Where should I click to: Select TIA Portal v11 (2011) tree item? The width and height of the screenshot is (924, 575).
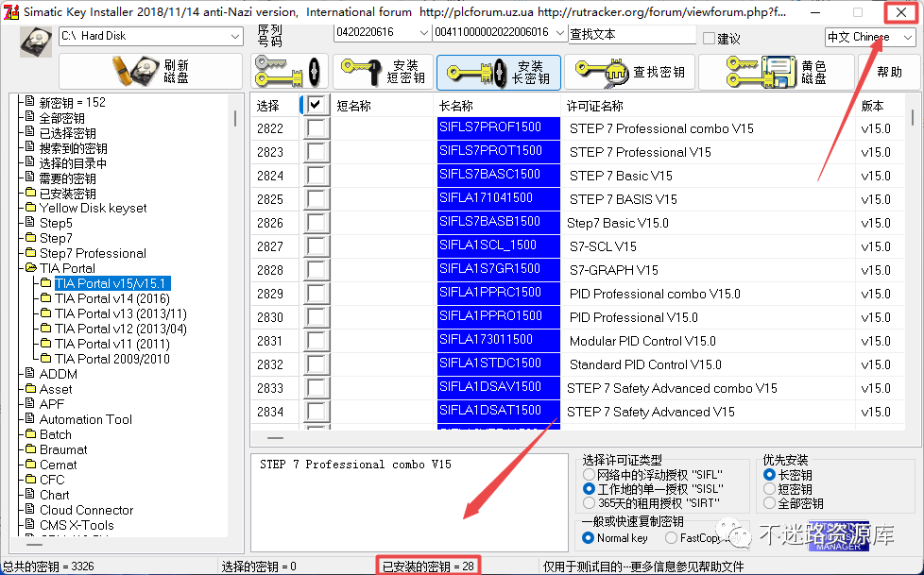tap(112, 344)
